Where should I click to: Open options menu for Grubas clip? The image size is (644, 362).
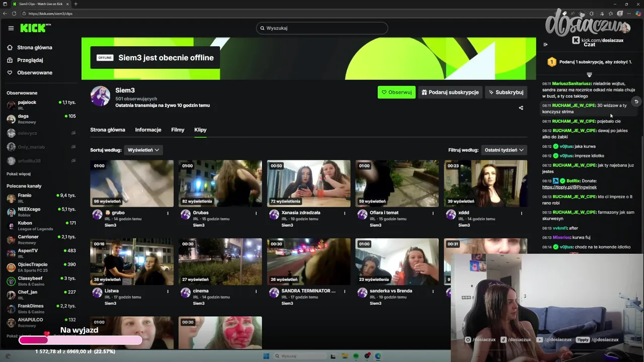(256, 213)
